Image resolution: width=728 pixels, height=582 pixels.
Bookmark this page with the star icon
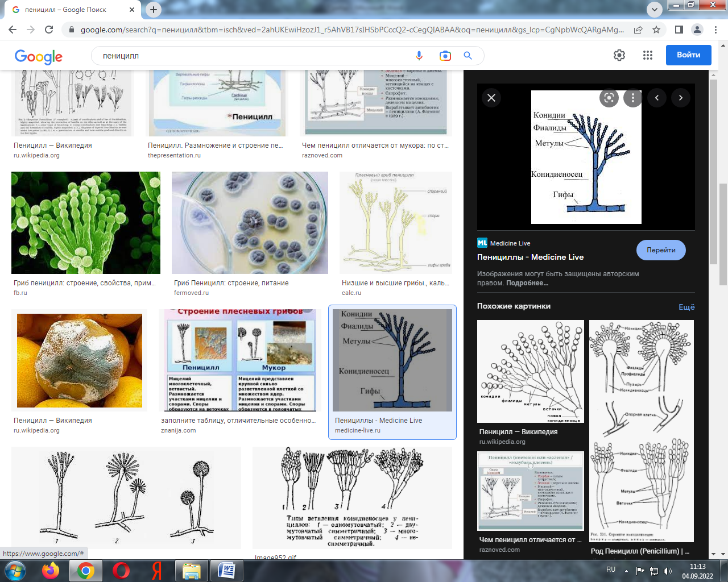coord(656,30)
